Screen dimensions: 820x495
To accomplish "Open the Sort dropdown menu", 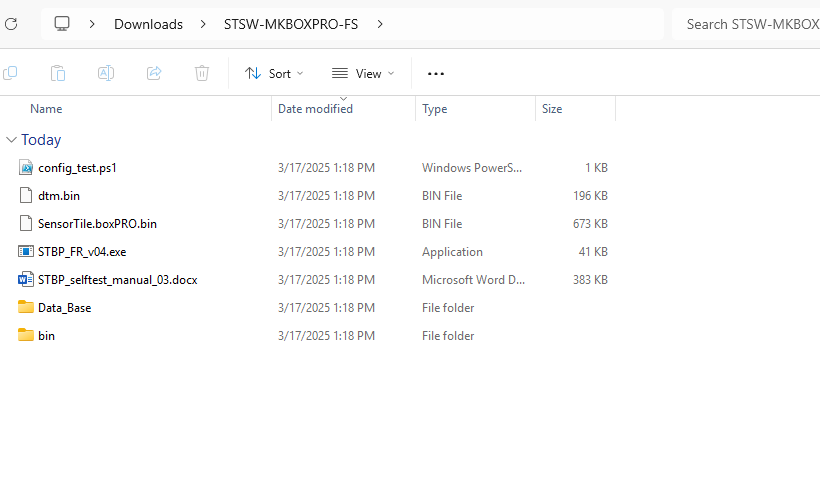I will pos(274,73).
